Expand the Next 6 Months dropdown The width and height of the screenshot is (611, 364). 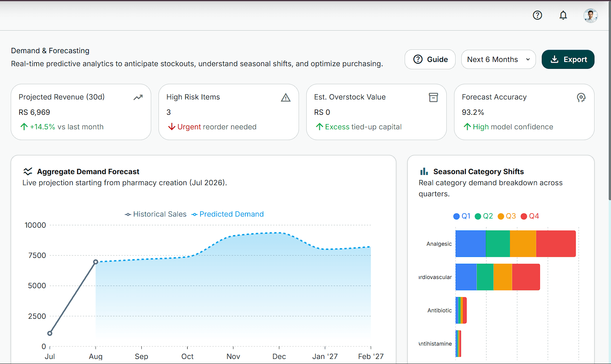pyautogui.click(x=498, y=59)
